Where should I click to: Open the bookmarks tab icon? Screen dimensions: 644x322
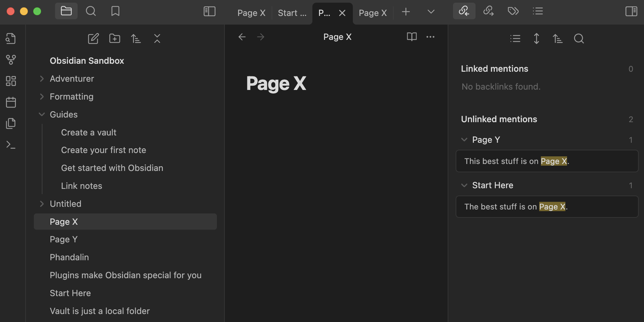(x=115, y=11)
